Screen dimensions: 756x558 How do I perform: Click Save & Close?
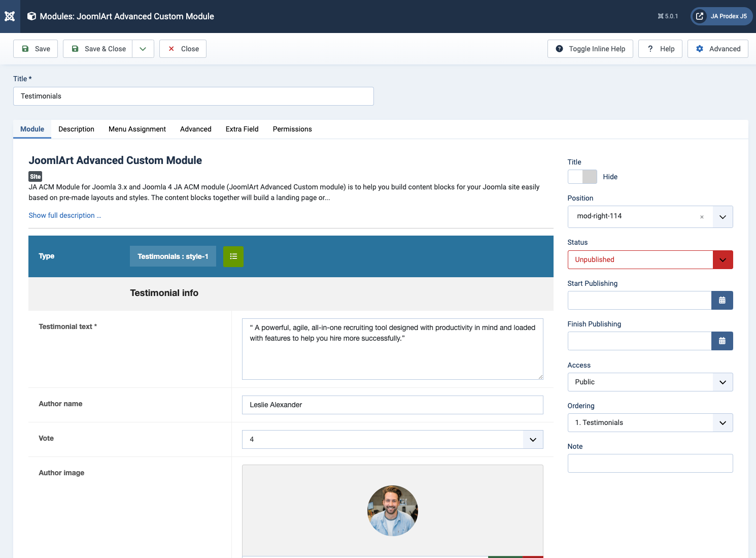pyautogui.click(x=98, y=49)
